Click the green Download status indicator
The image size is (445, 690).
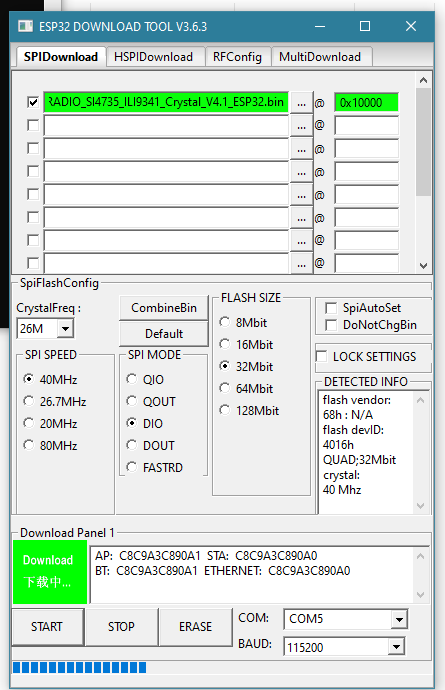[50, 572]
